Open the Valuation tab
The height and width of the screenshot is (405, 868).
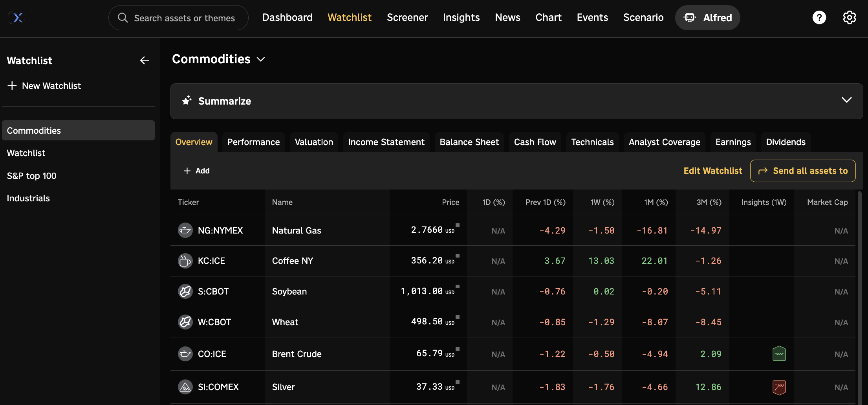pyautogui.click(x=314, y=142)
